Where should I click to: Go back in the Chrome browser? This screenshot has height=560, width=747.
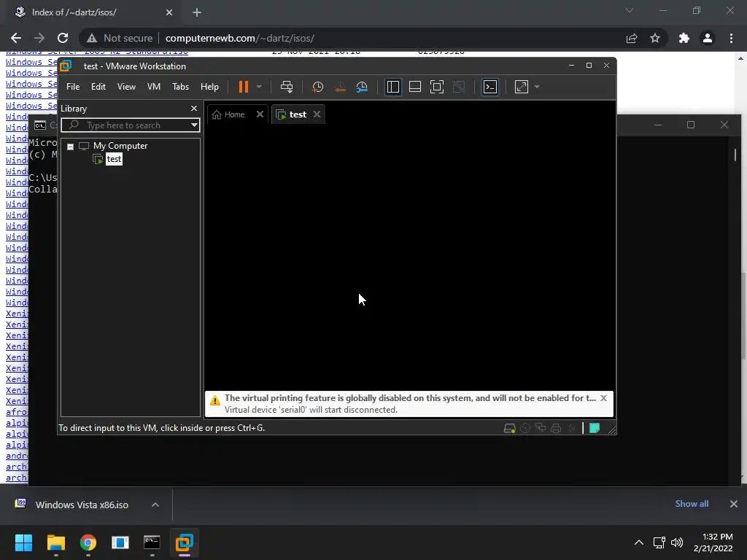click(x=16, y=38)
